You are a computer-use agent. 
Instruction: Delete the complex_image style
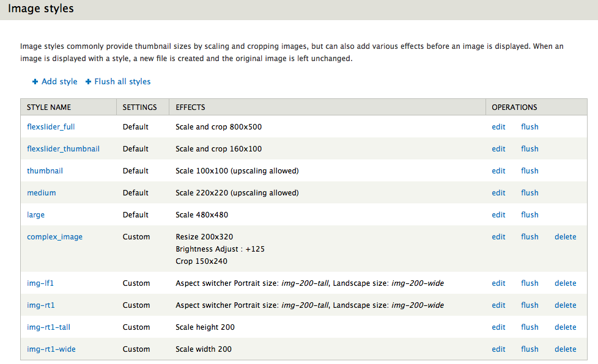565,236
